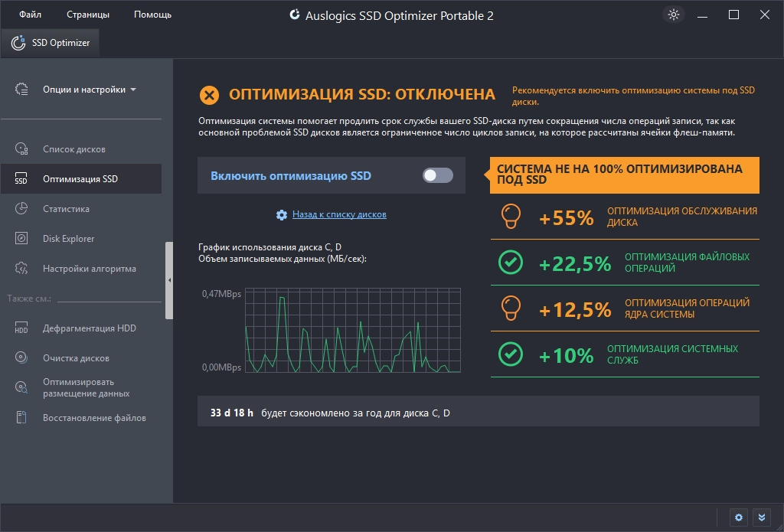Image resolution: width=784 pixels, height=532 pixels.
Task: Click the Очистка дисков disc icon
Action: (21, 357)
